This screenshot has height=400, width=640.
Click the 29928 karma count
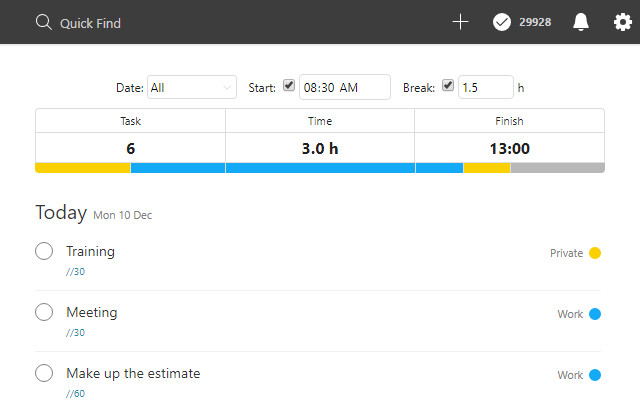[535, 22]
